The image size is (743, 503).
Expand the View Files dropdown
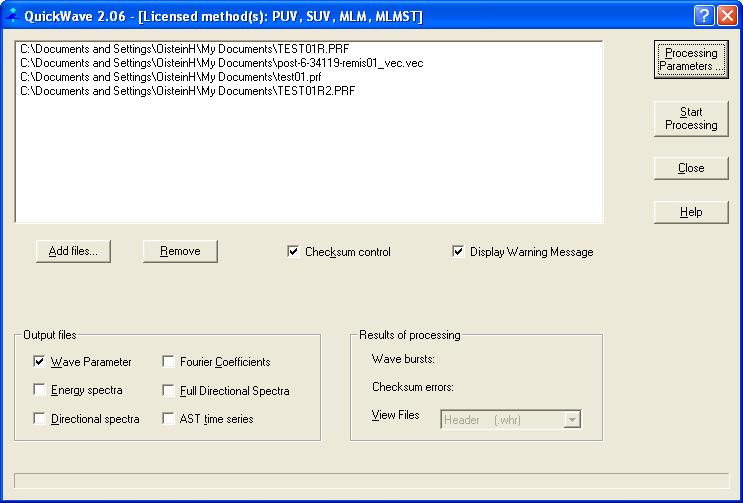pos(572,420)
